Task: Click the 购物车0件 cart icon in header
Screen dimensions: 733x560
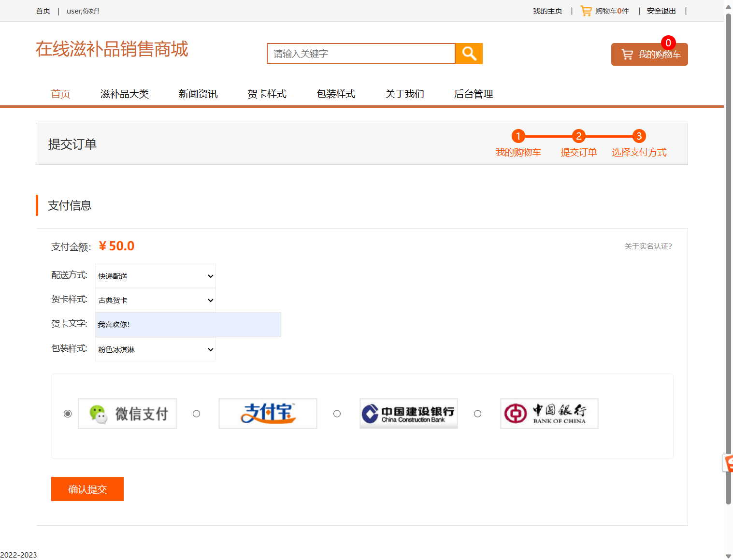Action: click(586, 11)
